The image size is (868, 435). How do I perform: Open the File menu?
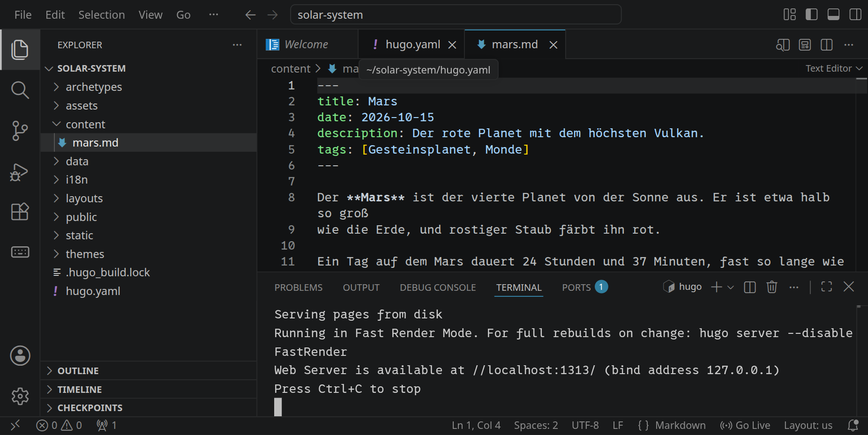pyautogui.click(x=23, y=15)
